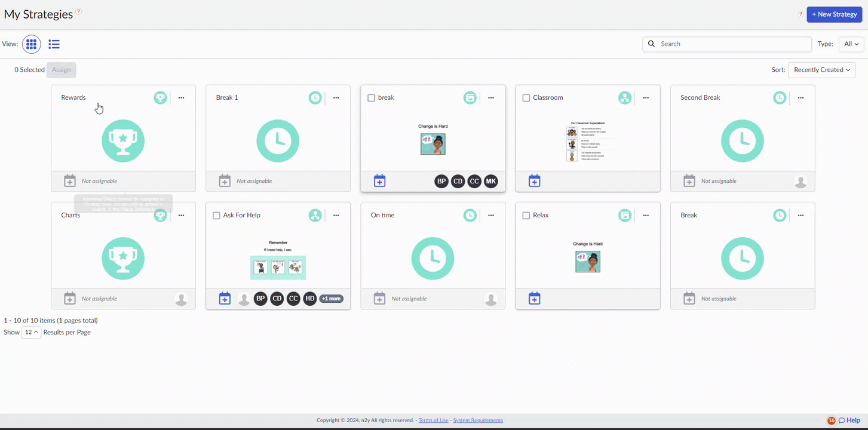Screen dimensions: 868x430
Task: Click the Assign button
Action: (62, 70)
